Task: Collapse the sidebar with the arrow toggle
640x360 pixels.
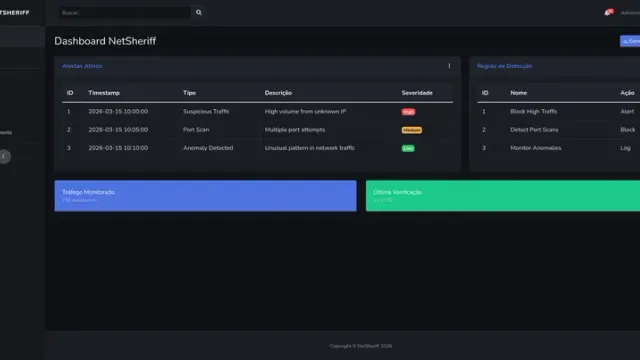Action: point(4,156)
